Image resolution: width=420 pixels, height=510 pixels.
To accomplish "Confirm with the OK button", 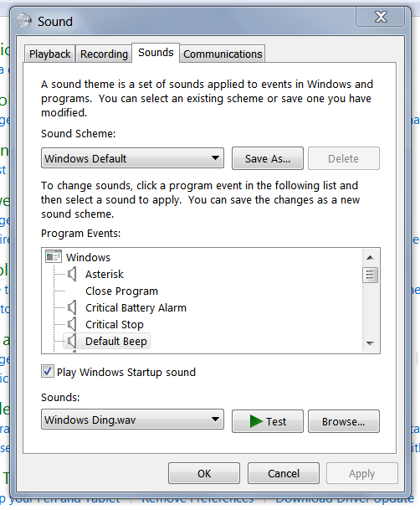I will click(x=204, y=473).
